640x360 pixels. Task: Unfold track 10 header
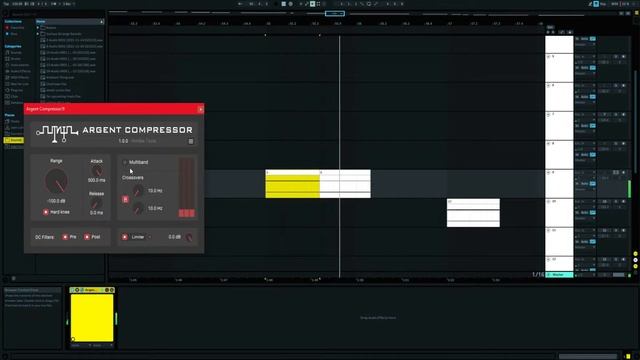(x=549, y=202)
